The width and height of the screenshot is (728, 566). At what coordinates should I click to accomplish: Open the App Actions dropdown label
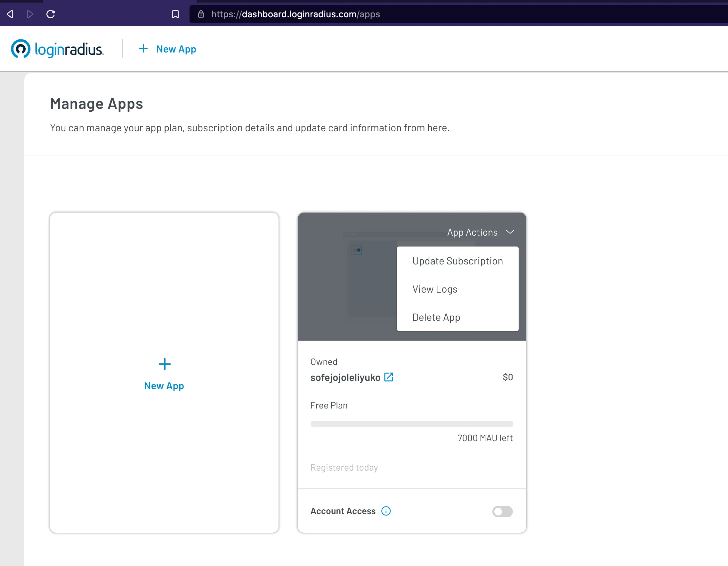coord(472,232)
